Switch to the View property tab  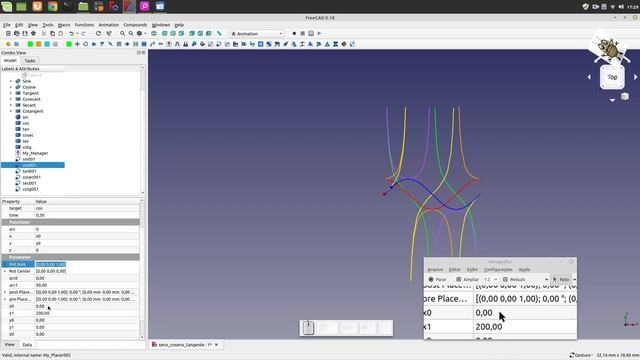[x=9, y=345]
